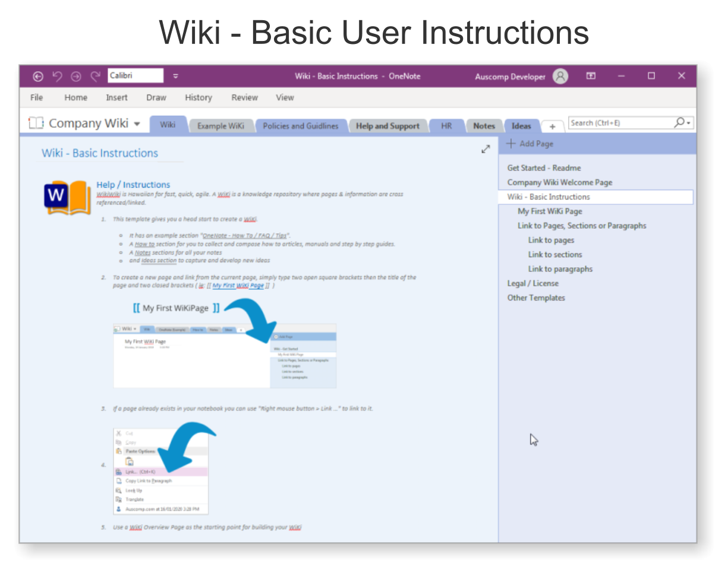Open the account profile avatar icon
This screenshot has width=728, height=582.
pos(560,76)
